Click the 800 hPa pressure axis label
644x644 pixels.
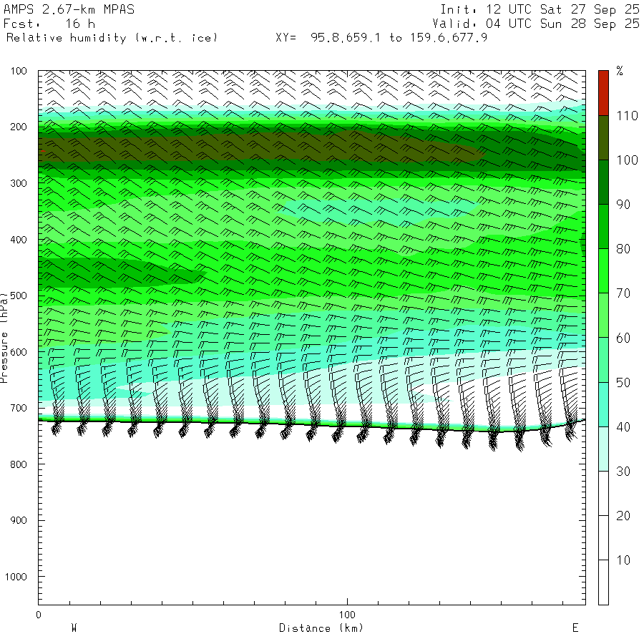[x=19, y=464]
